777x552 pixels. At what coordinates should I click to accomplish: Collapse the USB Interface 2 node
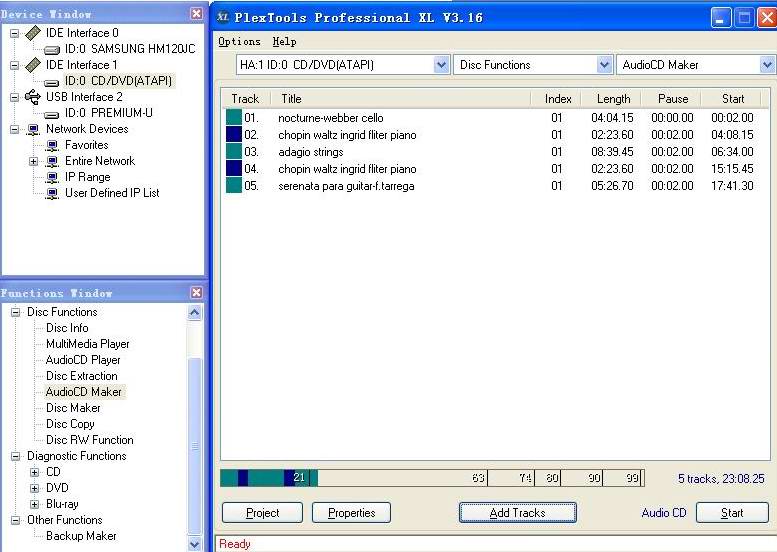point(15,97)
